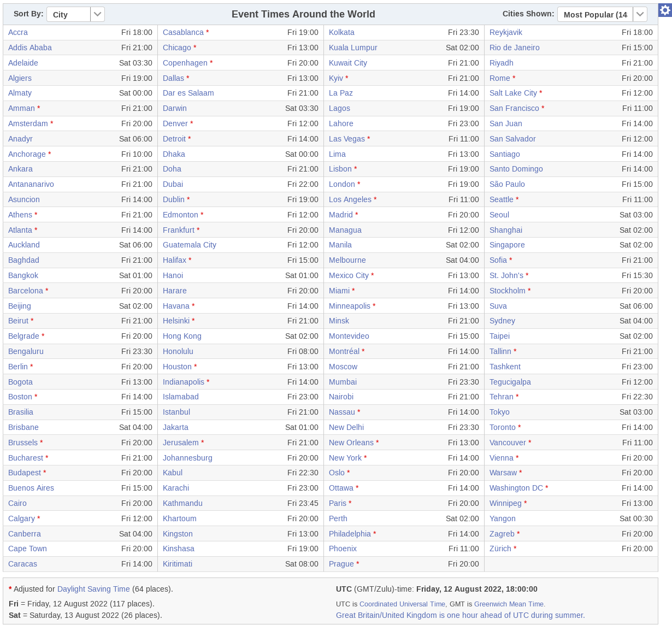Select the Kathmandu link
Viewport: 672px width, 625px height.
point(182,503)
